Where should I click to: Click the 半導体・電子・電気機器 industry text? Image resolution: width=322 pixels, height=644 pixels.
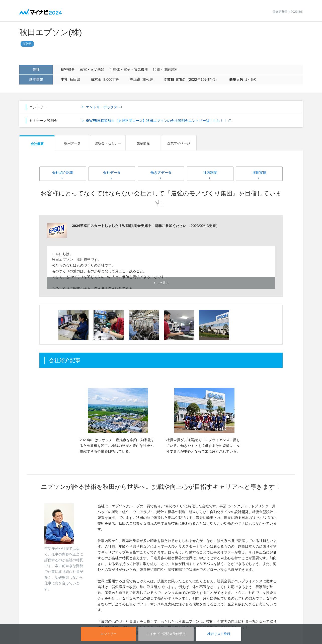129,69
